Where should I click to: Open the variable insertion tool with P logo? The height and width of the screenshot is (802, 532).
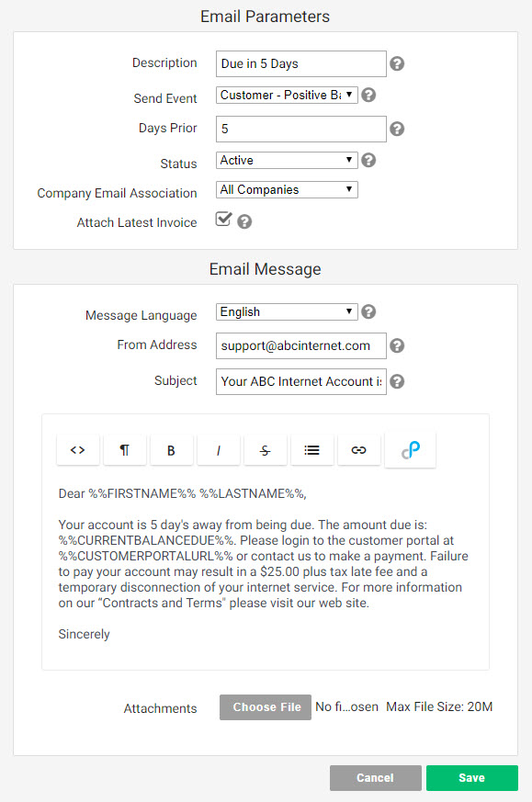[410, 449]
